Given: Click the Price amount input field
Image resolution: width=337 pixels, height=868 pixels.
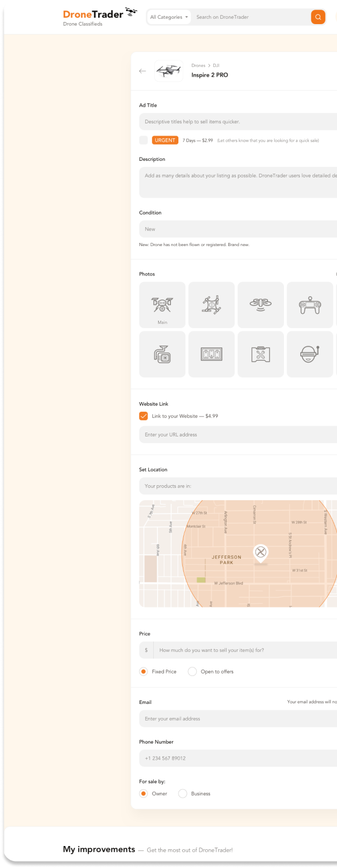Looking at the screenshot, I should click(x=245, y=650).
